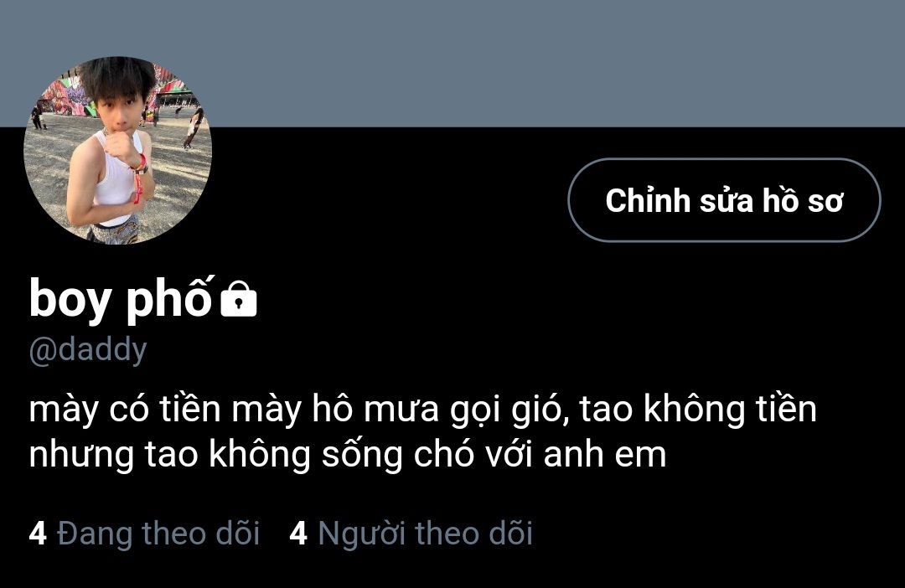The image size is (905, 588).
Task: Click the number 4 before Người theo dõi
Action: point(297,533)
